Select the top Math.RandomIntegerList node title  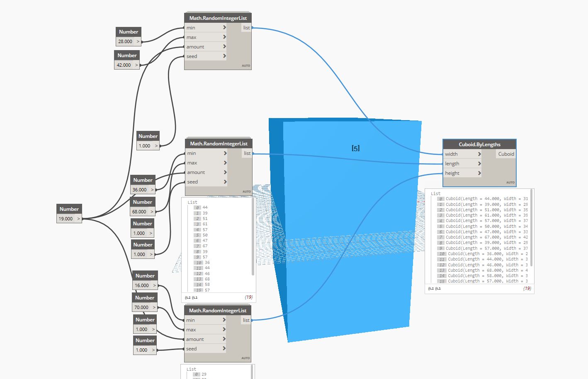pos(218,18)
